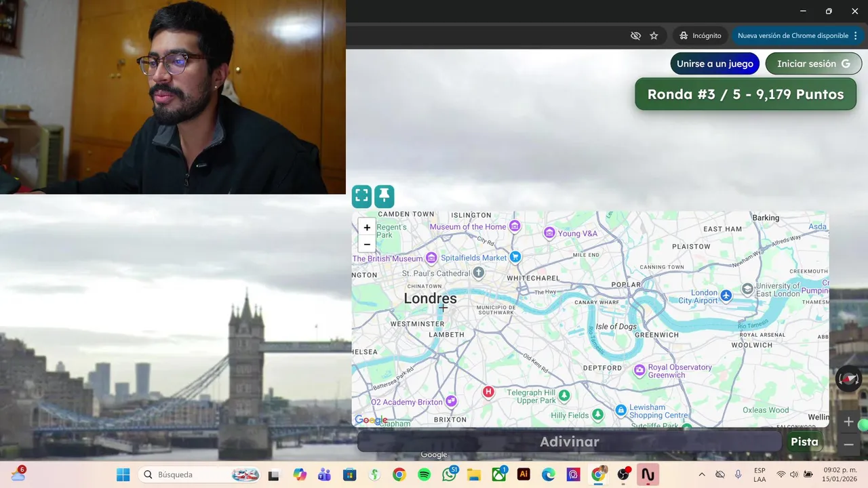Image resolution: width=868 pixels, height=488 pixels.
Task: Click the Londres label on map
Action: click(x=430, y=298)
